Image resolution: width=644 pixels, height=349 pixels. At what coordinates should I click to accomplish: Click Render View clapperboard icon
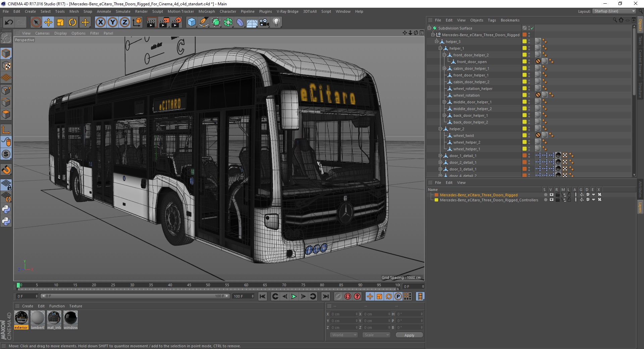coord(152,22)
